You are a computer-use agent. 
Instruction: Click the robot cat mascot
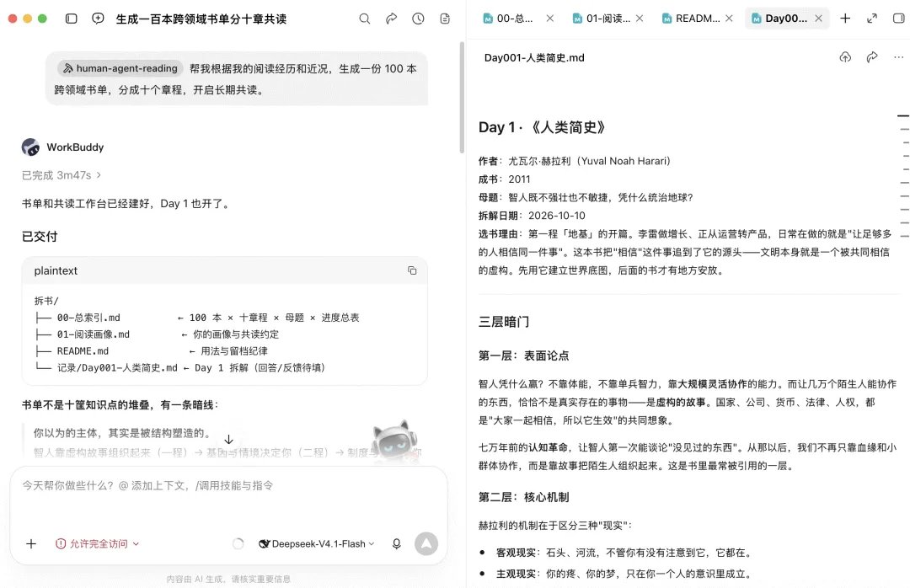point(394,441)
